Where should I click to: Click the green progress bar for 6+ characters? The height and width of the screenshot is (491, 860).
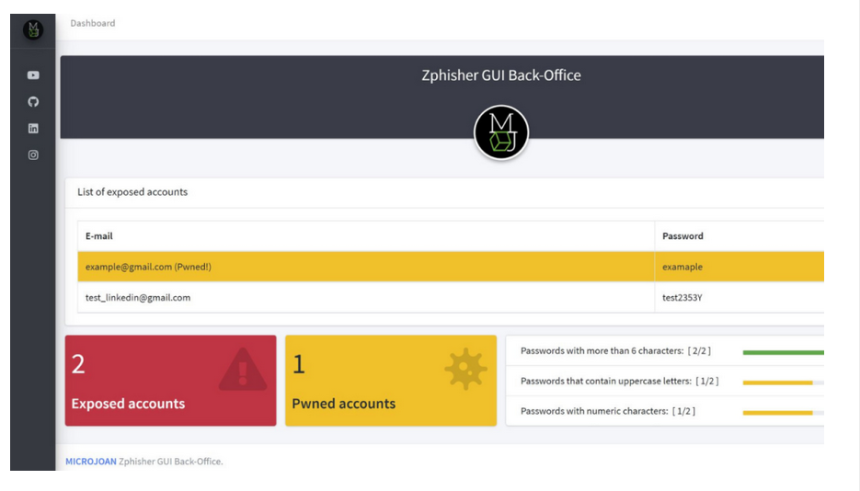(782, 352)
